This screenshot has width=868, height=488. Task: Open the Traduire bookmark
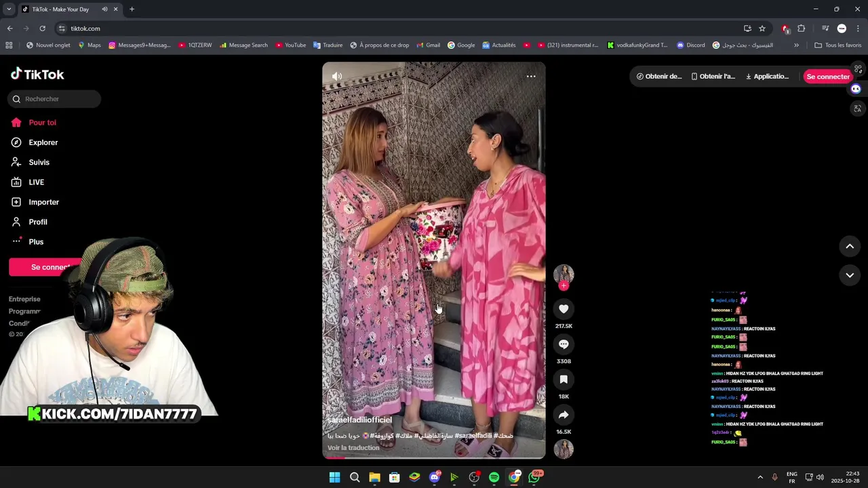point(328,45)
